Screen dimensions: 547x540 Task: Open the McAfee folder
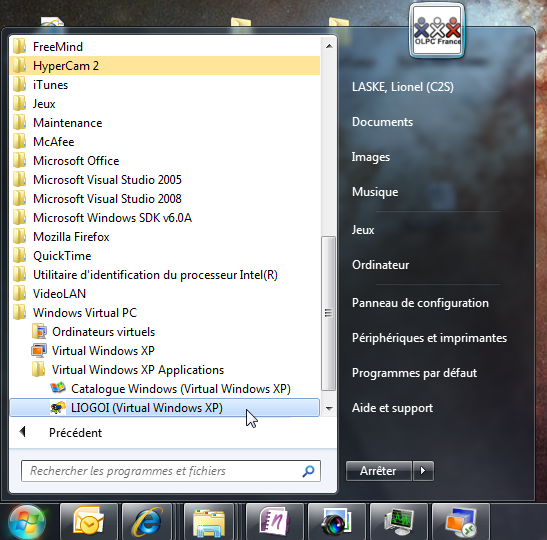pyautogui.click(x=165, y=142)
